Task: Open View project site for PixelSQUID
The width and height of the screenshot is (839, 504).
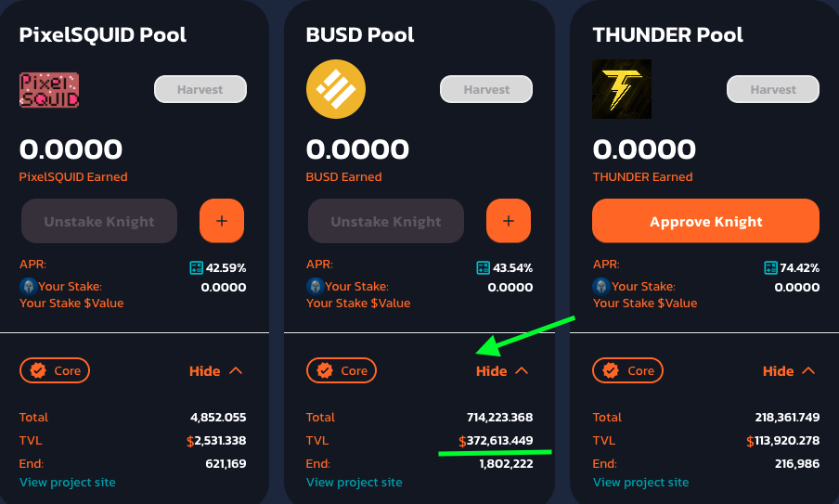Action: 68,482
